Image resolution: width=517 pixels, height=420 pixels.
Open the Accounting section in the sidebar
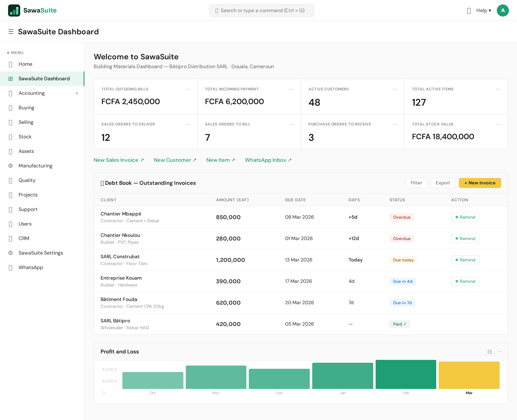pyautogui.click(x=32, y=93)
